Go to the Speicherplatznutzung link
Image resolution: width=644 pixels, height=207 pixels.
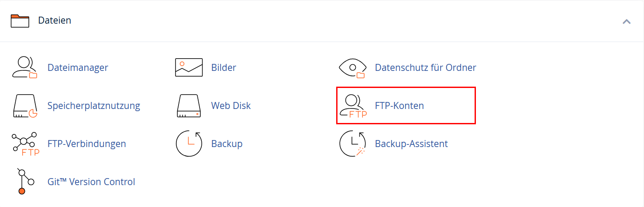94,106
